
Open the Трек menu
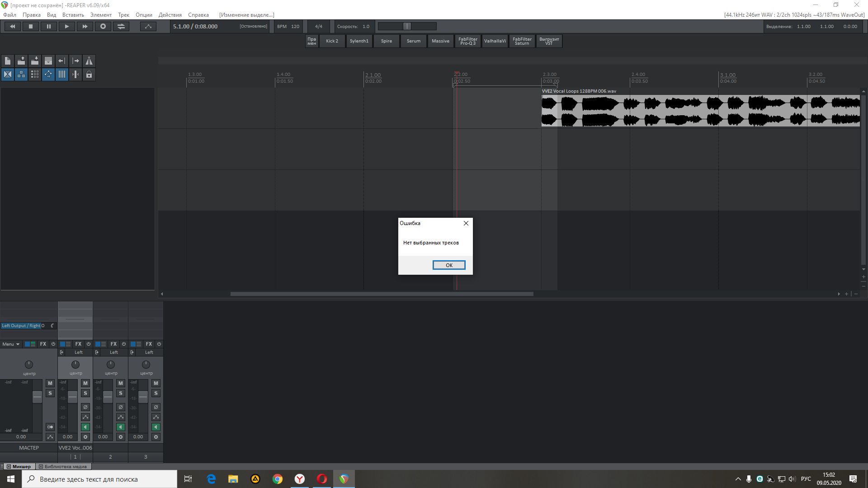coord(123,15)
